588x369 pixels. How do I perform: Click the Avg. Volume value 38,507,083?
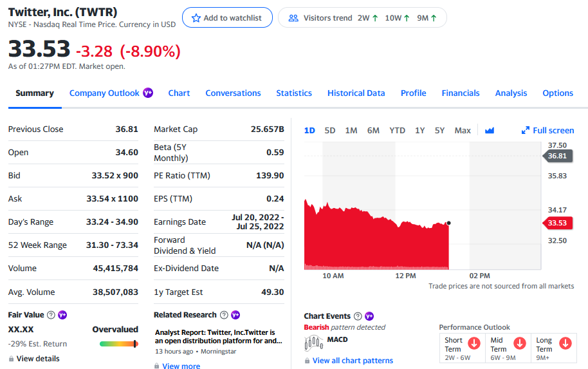116,292
